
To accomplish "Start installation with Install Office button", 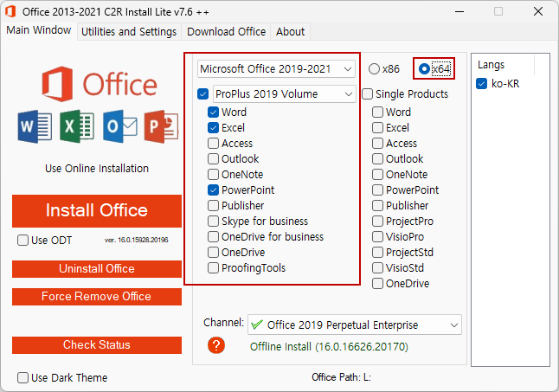I will [x=97, y=210].
